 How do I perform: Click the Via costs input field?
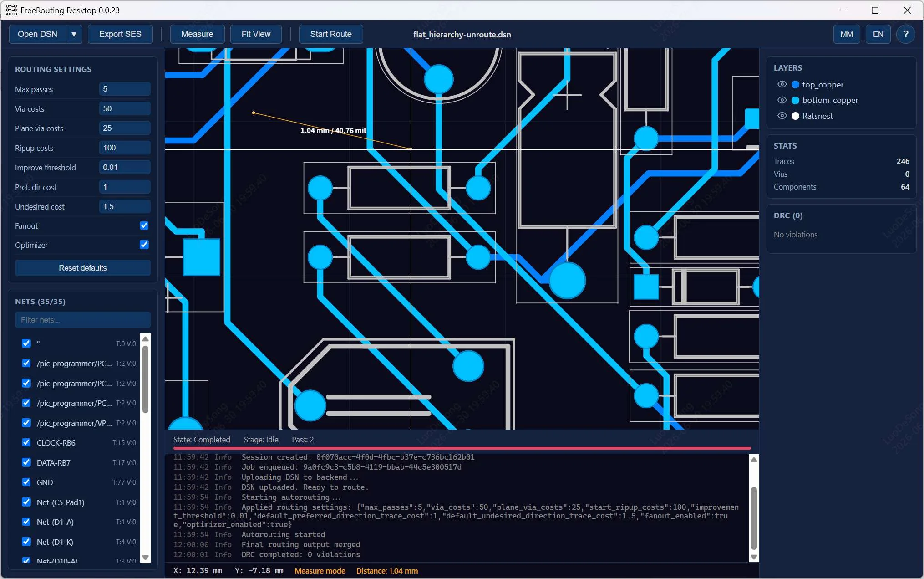pos(125,108)
